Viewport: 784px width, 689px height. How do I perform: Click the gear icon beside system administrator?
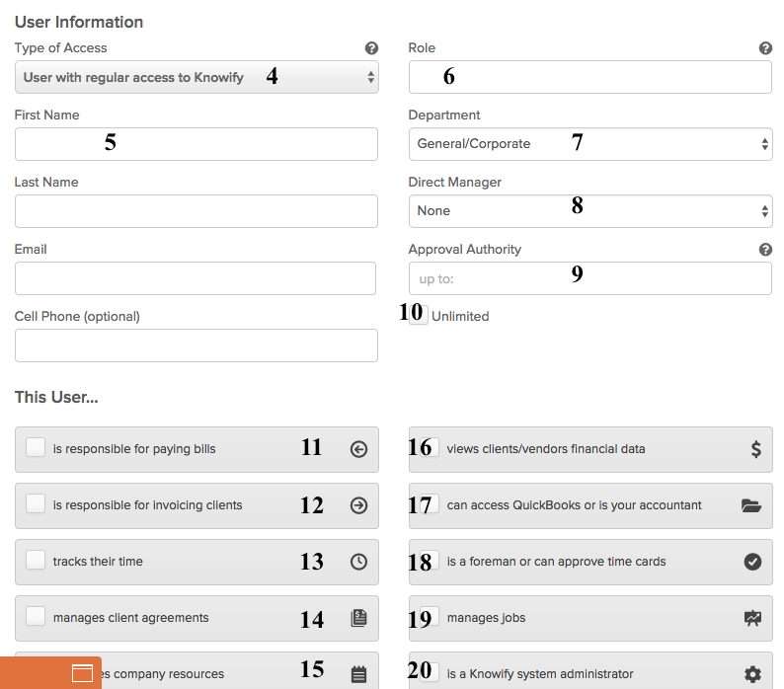752,674
